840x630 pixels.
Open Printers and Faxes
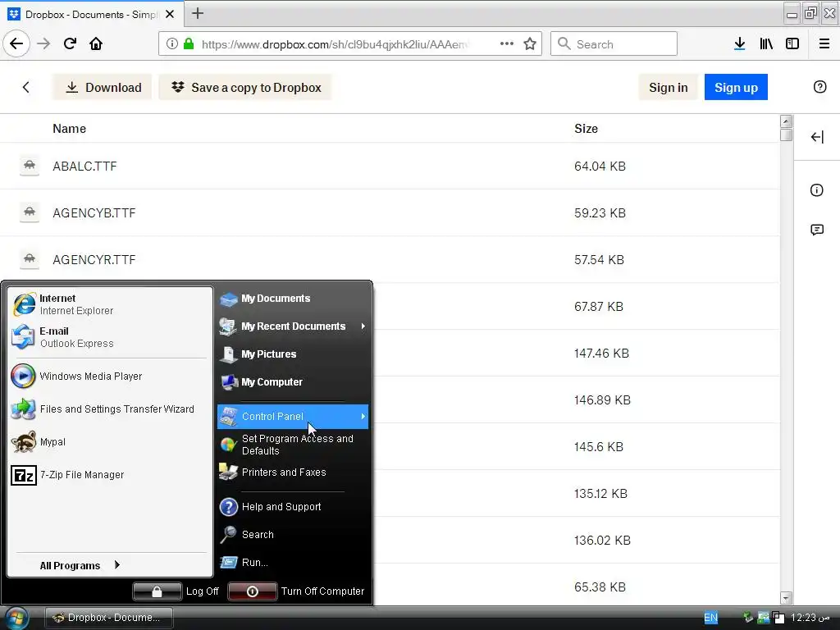tap(293, 472)
